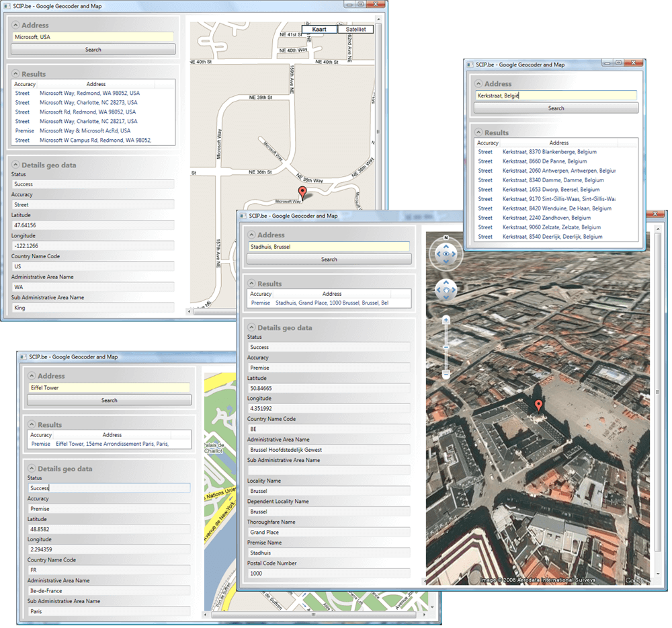Pan left with the hand joystick arrow
672x628 pixels.
[x=438, y=290]
